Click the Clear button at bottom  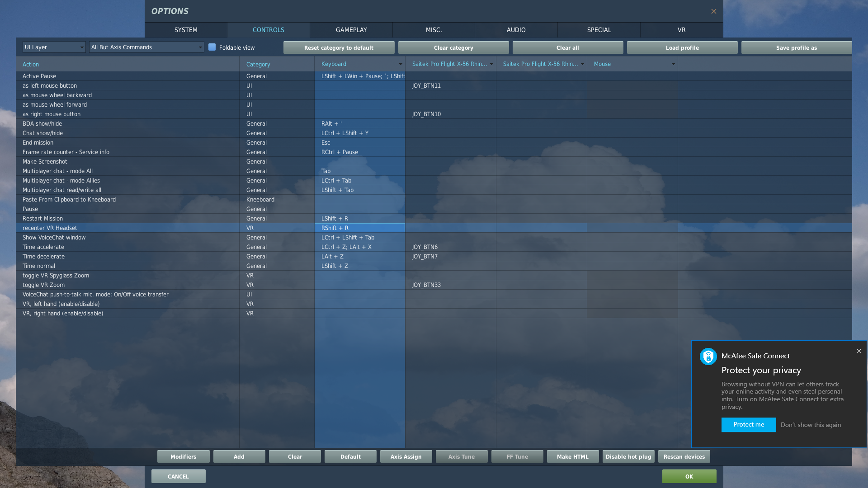(x=295, y=456)
